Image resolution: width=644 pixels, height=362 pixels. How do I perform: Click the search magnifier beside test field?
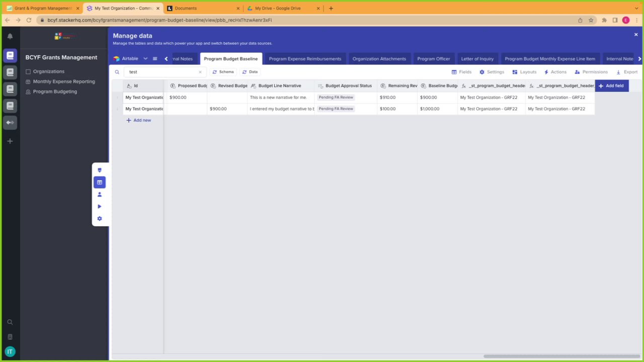point(117,72)
